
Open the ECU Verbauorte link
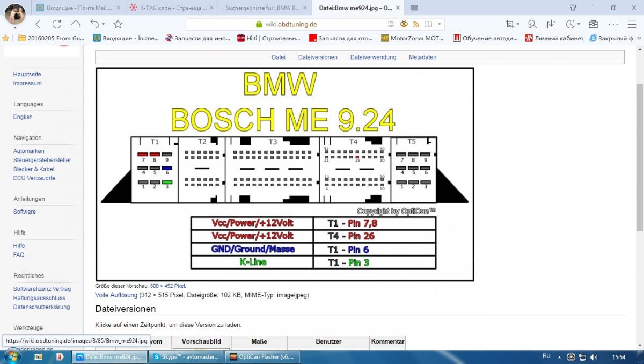(x=34, y=178)
